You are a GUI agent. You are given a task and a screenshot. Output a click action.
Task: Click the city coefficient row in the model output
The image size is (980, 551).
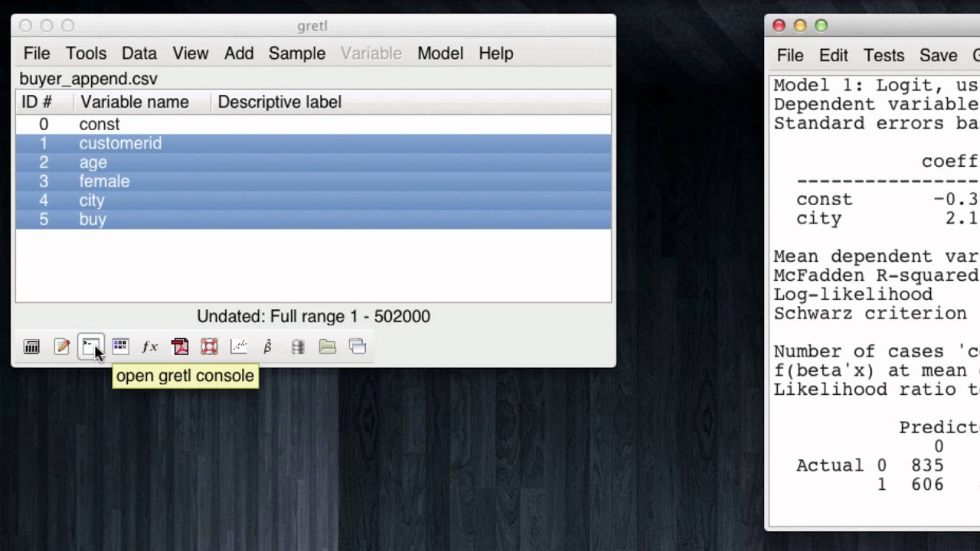pyautogui.click(x=887, y=218)
